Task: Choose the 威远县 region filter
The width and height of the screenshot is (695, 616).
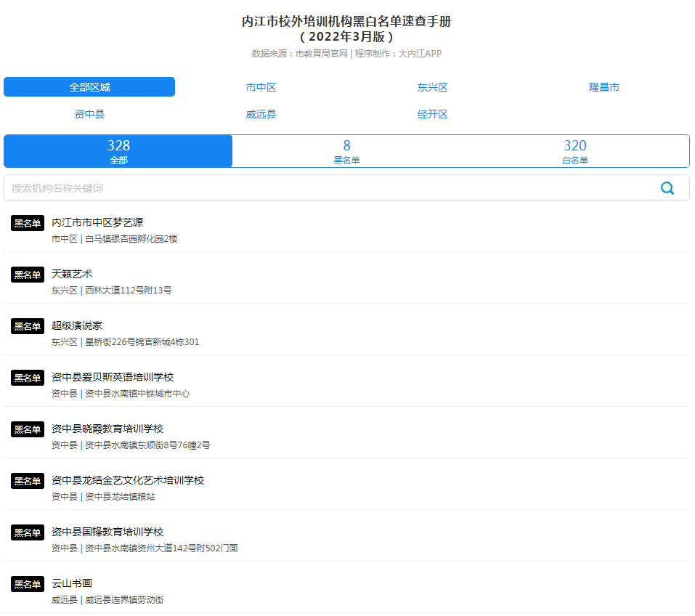Action: pos(261,113)
